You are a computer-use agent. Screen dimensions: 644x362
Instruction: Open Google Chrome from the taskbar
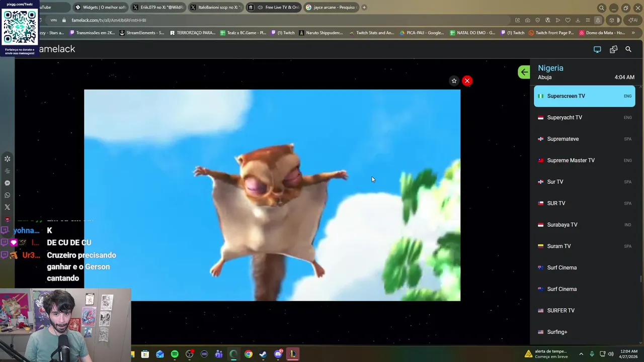(x=249, y=354)
